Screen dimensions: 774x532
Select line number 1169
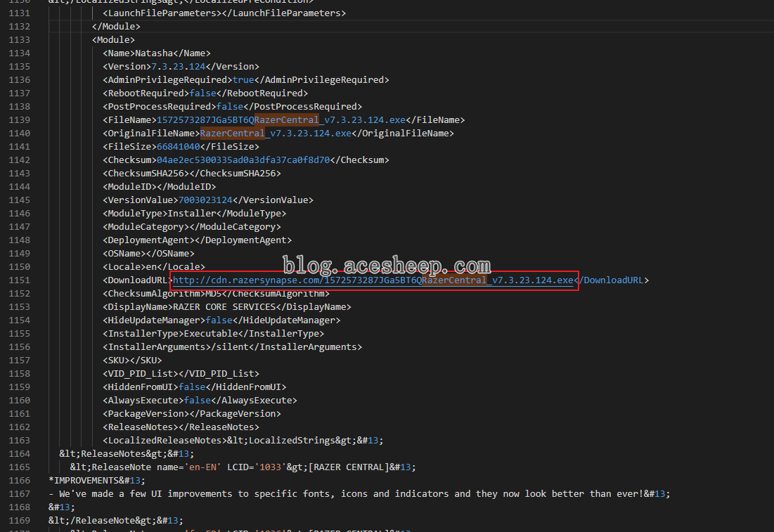19,520
